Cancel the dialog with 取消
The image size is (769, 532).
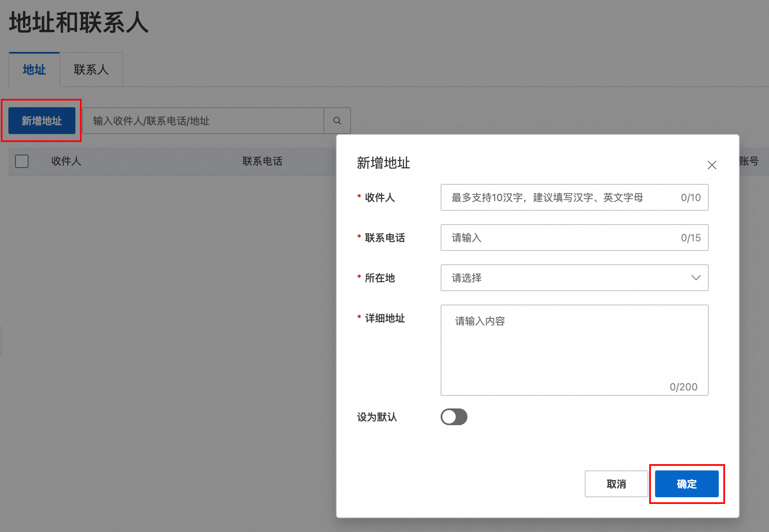(x=616, y=484)
